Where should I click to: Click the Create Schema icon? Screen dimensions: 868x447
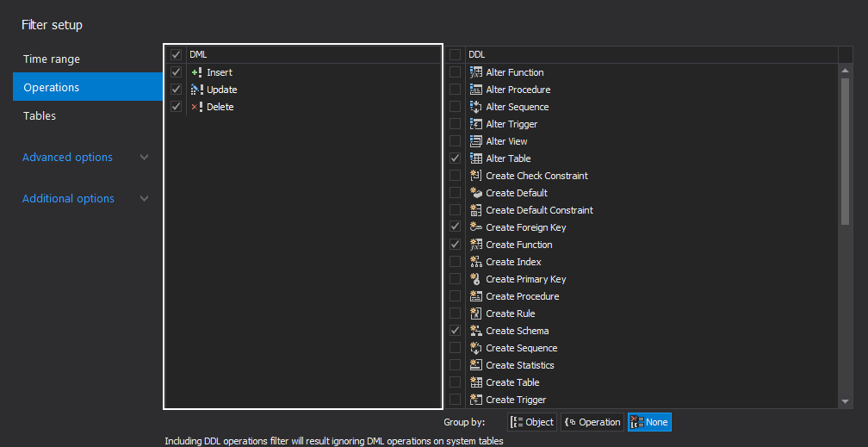tap(475, 331)
